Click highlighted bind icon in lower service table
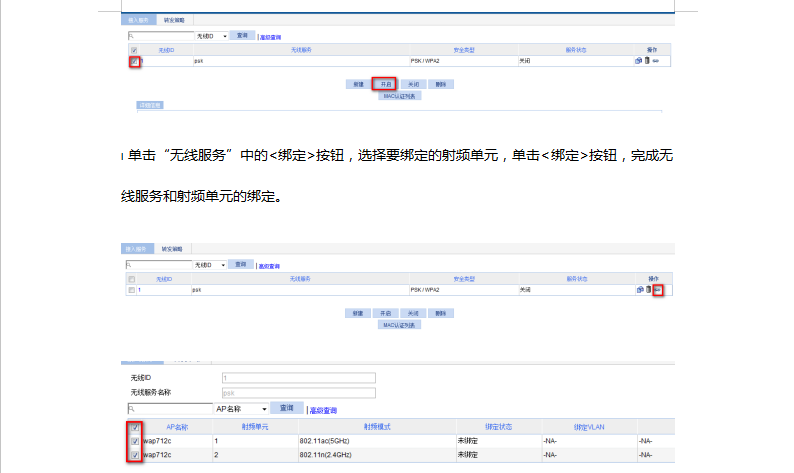This screenshot has width=794, height=473. click(657, 290)
